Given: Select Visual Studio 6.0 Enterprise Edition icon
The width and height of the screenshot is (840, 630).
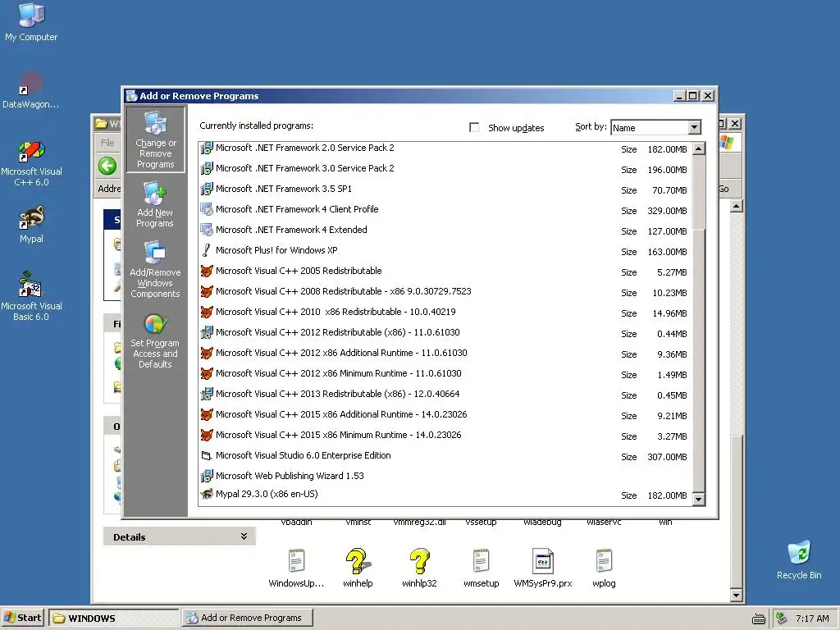Looking at the screenshot, I should 206,455.
